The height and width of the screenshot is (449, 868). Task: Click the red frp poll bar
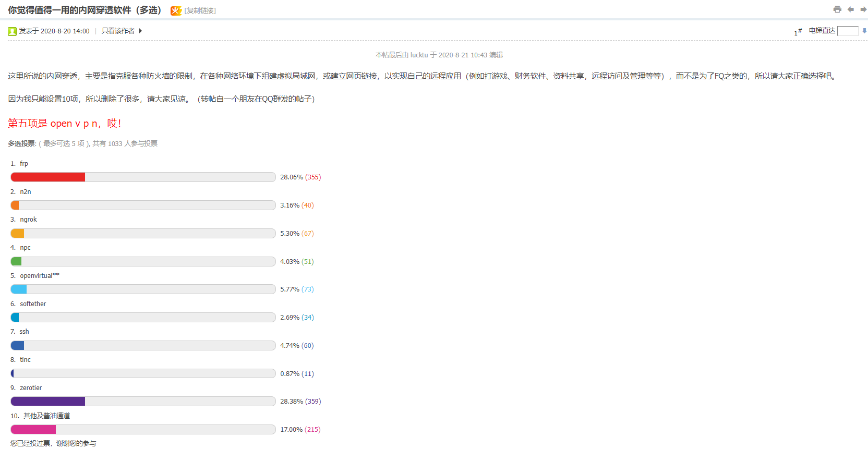48,177
